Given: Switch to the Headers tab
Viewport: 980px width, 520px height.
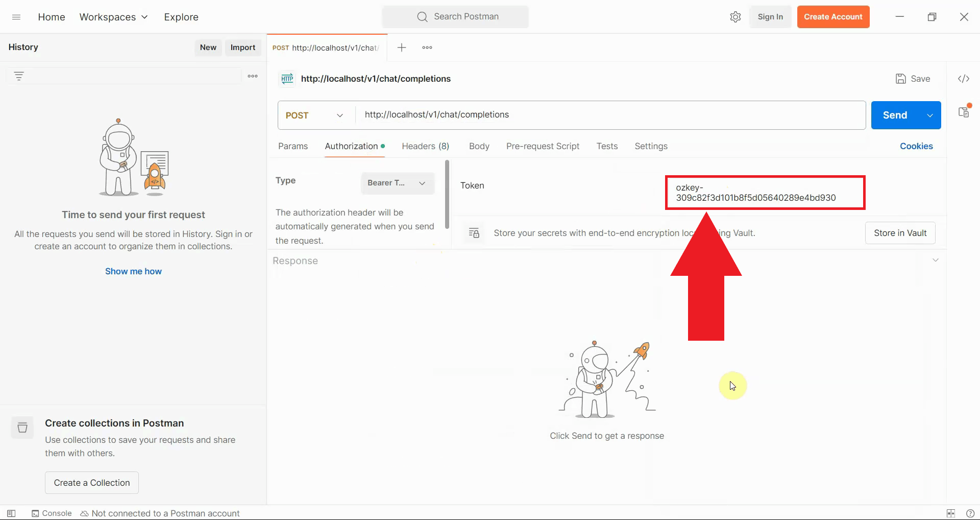Looking at the screenshot, I should (425, 146).
